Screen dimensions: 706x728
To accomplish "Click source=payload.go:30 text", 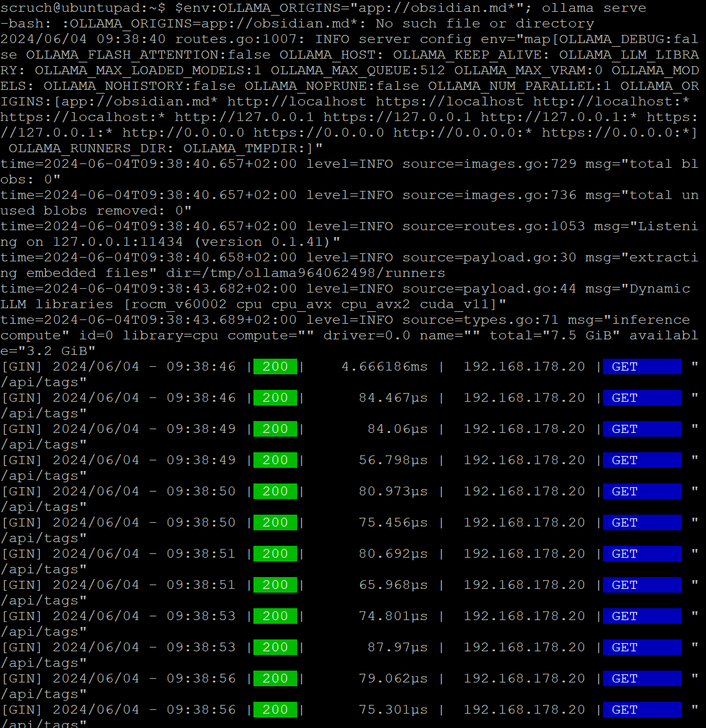I will 489,257.
